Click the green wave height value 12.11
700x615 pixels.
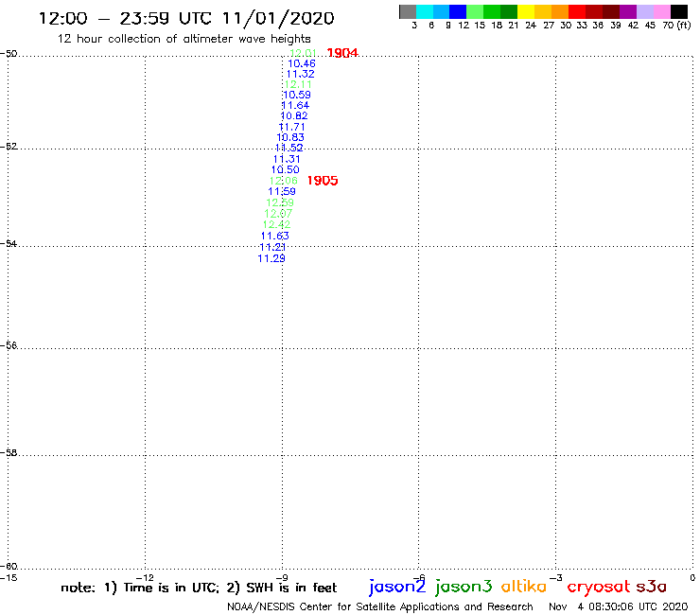coord(298,84)
